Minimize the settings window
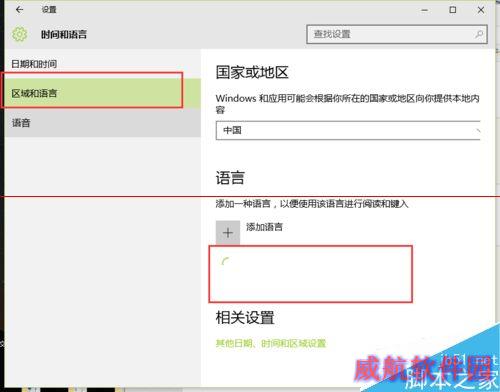Screen dimensions: 500x392 pyautogui.click(x=424, y=10)
